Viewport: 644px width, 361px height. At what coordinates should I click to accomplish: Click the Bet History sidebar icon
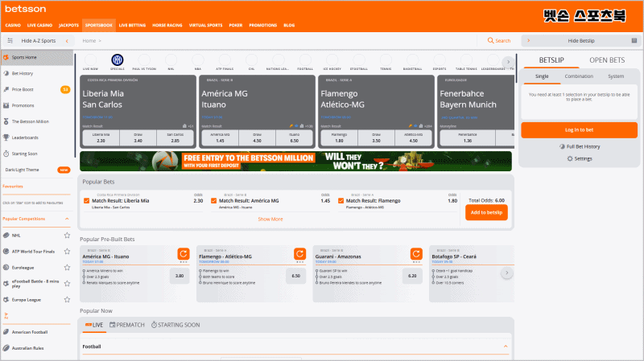coord(6,73)
